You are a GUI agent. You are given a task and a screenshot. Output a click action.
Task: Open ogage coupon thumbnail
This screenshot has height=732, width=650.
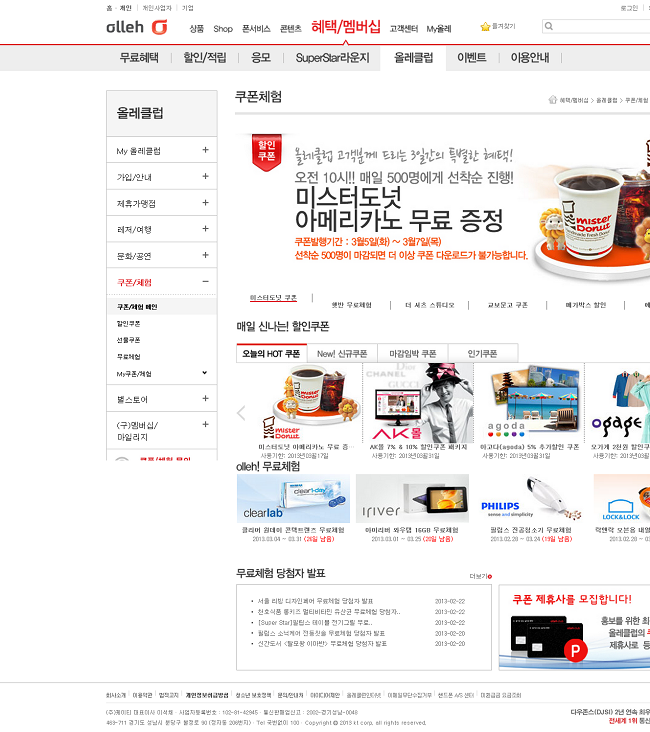pyautogui.click(x=620, y=403)
